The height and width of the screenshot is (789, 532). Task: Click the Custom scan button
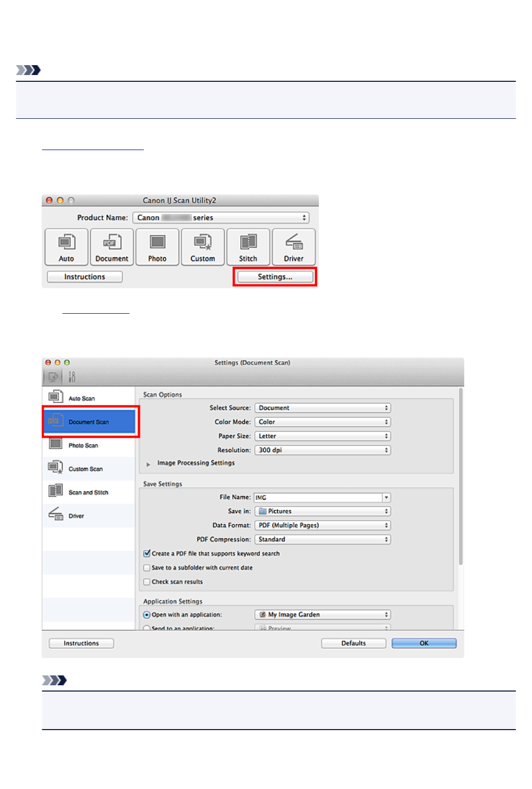click(203, 247)
